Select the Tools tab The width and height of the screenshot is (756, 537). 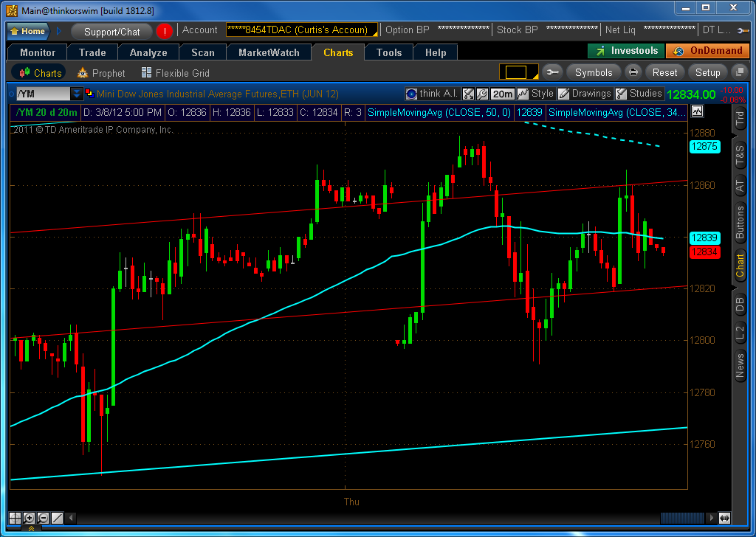[x=388, y=52]
